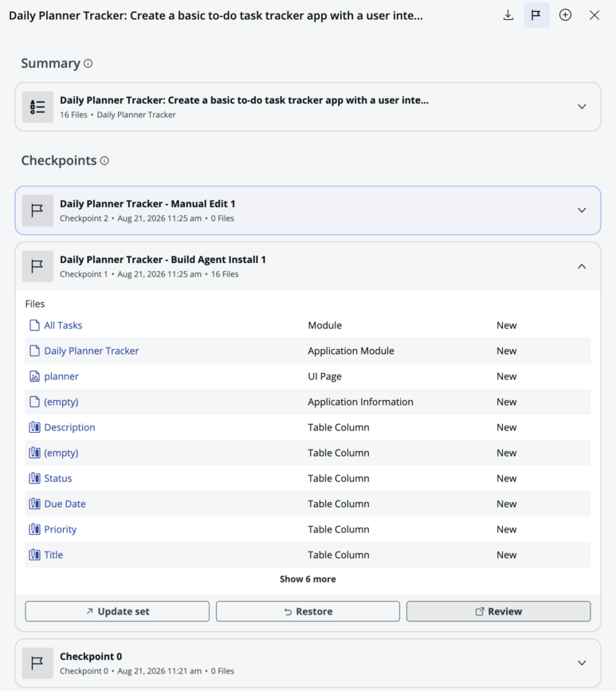Click the bold Checkpoint 0 title
This screenshot has width=616, height=691.
[91, 656]
